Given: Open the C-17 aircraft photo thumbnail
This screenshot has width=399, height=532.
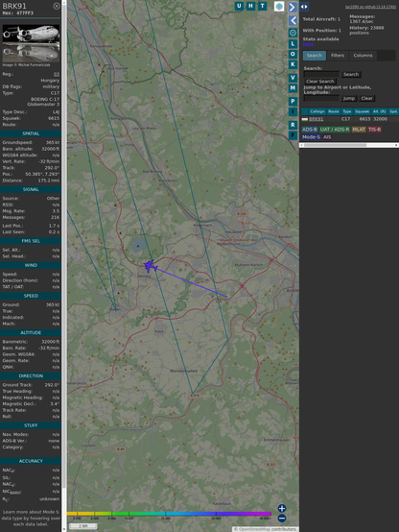Looking at the screenshot, I should pos(31,43).
